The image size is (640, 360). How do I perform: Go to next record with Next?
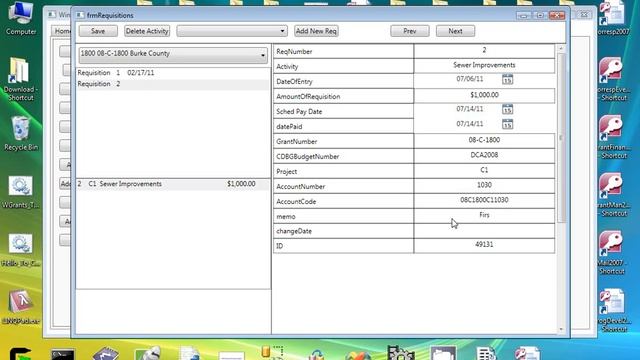pyautogui.click(x=455, y=31)
